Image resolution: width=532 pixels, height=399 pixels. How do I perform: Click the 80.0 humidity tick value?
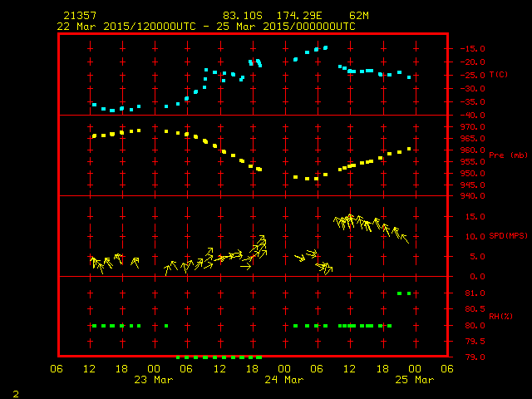pos(475,325)
